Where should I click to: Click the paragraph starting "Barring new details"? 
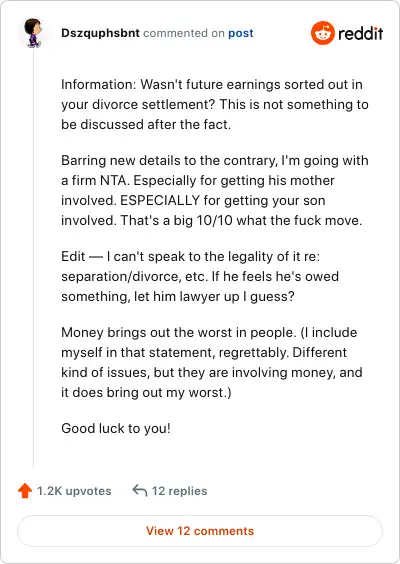215,190
